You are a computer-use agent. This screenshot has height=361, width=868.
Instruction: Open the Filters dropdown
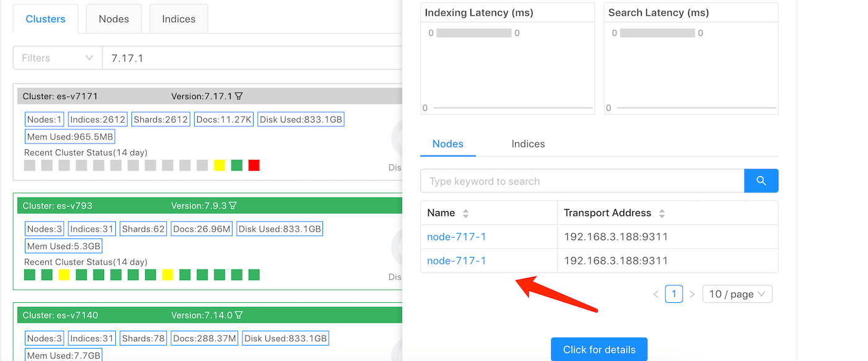pos(57,58)
